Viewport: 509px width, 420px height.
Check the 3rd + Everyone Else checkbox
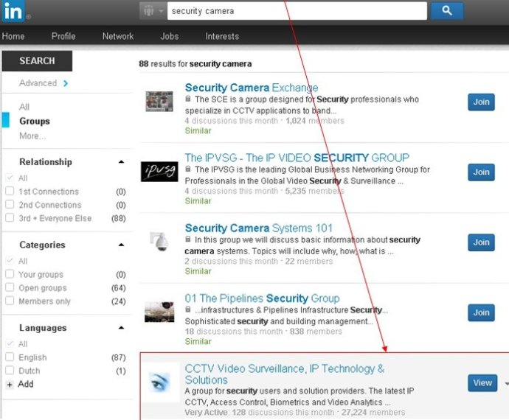click(x=10, y=218)
